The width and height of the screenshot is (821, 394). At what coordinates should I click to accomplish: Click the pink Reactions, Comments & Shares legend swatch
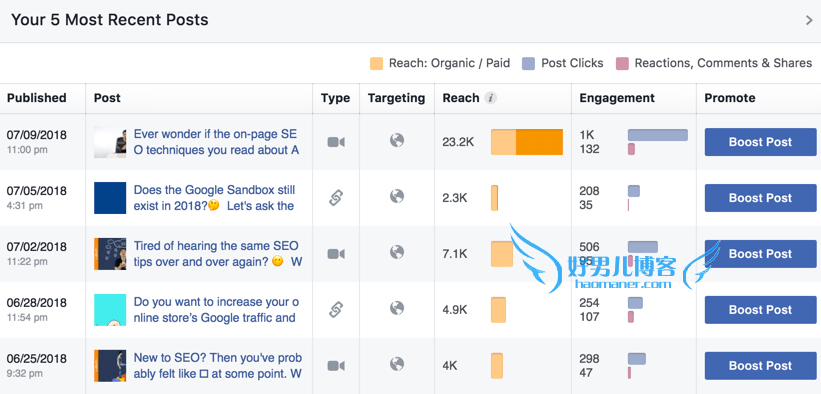point(622,63)
